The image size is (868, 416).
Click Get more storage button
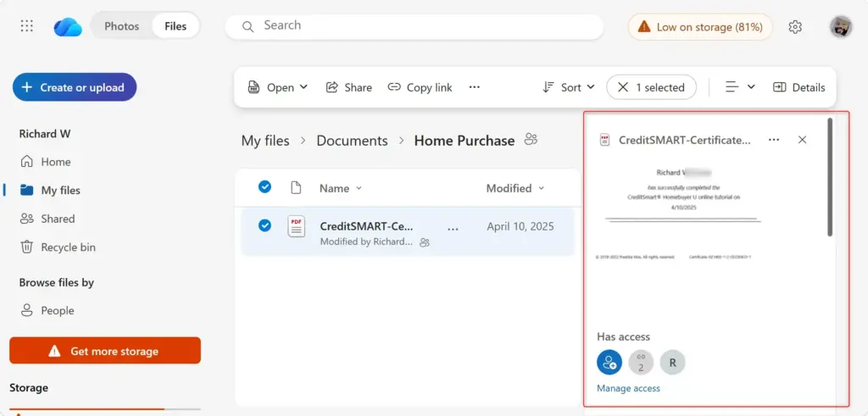105,351
